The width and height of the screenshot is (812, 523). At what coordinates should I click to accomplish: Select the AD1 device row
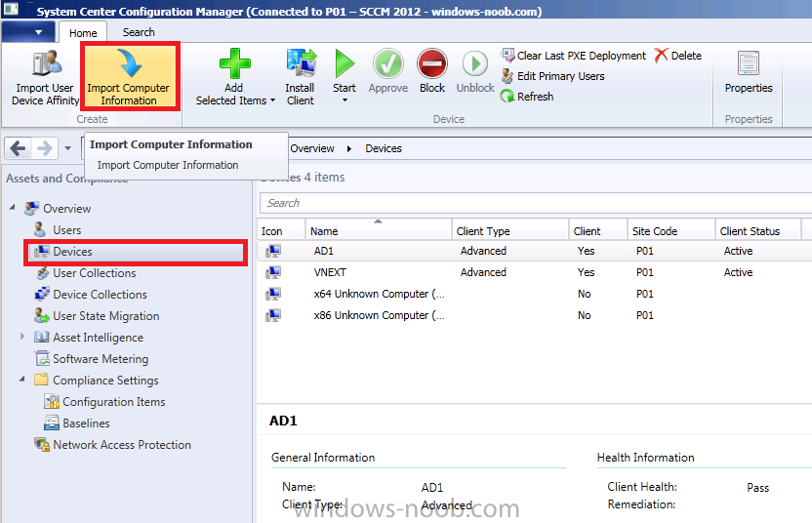[535, 251]
